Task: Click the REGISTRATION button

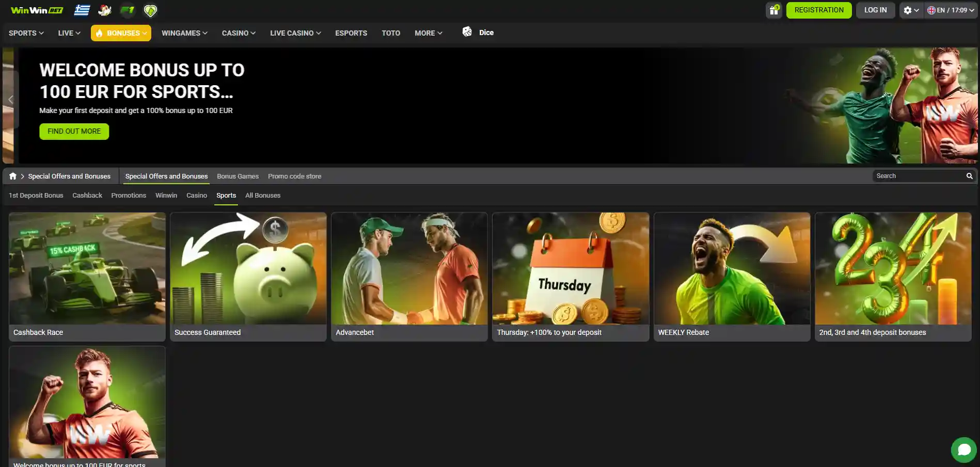Action: pyautogui.click(x=819, y=10)
